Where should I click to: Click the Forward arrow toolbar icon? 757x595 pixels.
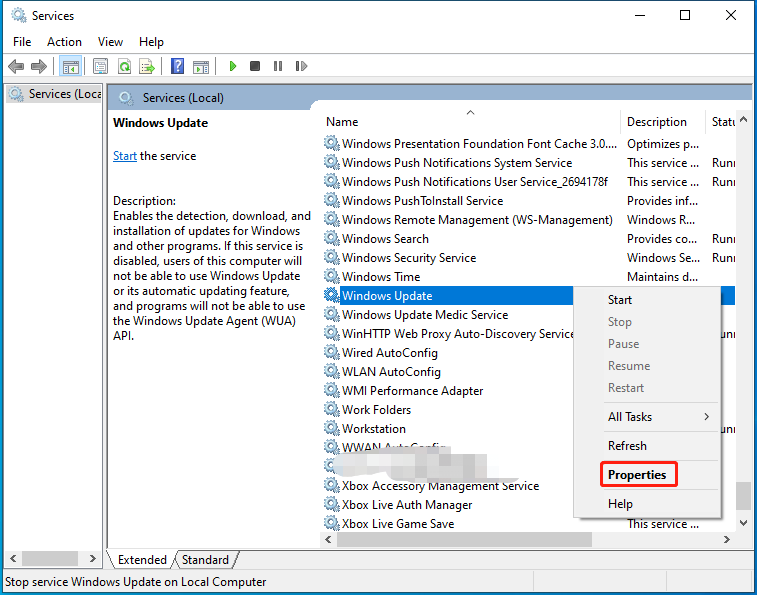point(39,66)
